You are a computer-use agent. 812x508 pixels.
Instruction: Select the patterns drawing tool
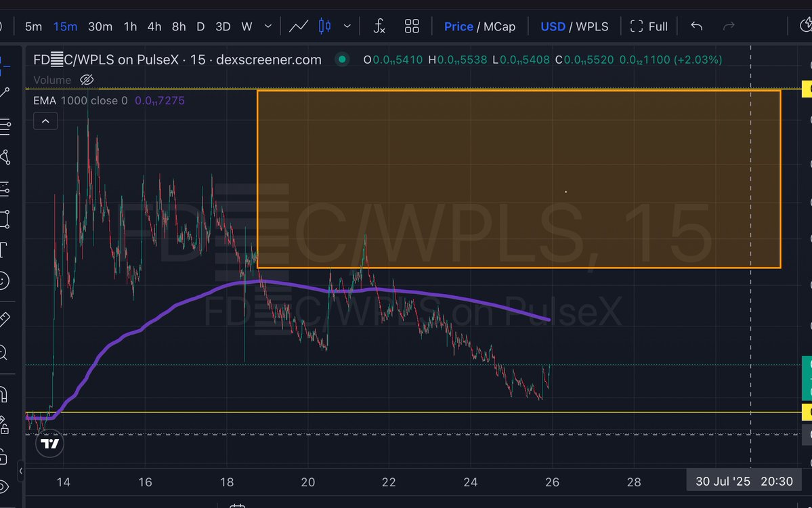5,157
